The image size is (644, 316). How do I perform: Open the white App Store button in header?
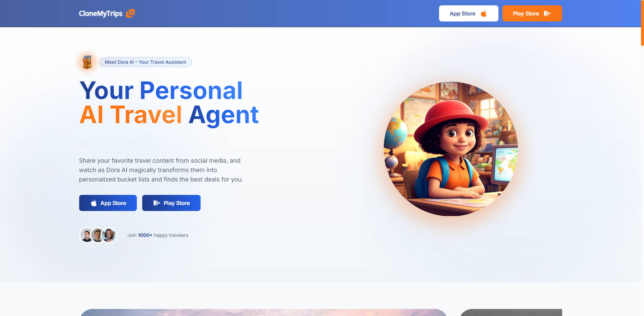(x=469, y=13)
